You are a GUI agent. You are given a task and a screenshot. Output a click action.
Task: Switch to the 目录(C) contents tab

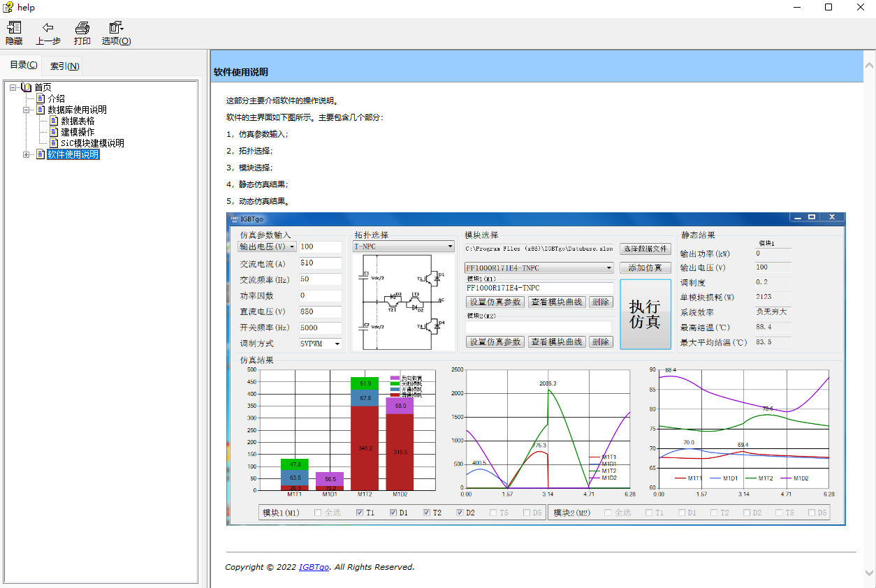pyautogui.click(x=23, y=65)
